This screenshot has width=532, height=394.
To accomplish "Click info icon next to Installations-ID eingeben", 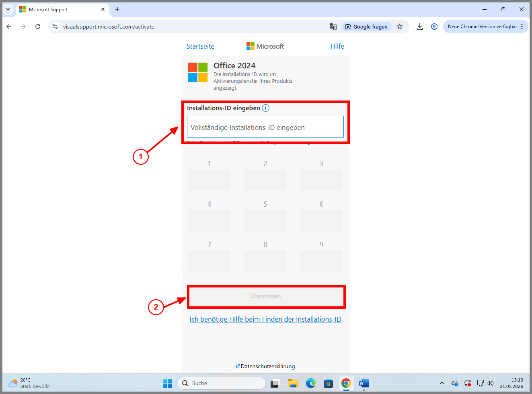I will click(x=266, y=108).
